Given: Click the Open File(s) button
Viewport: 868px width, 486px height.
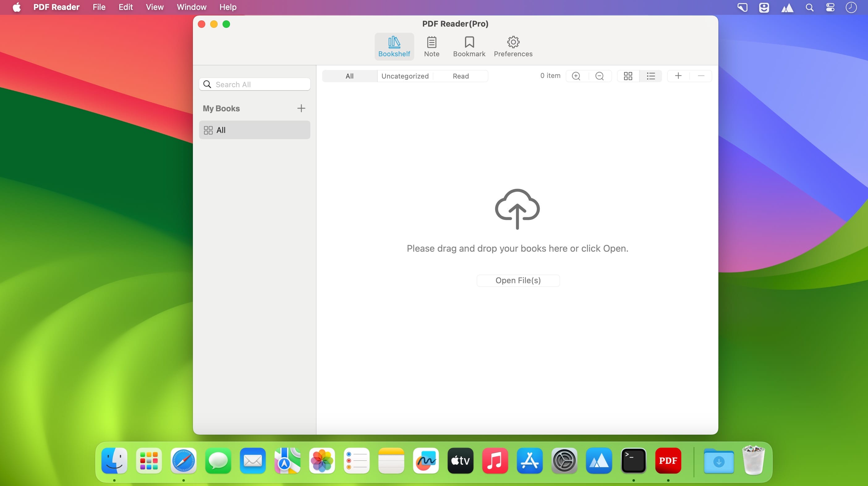Looking at the screenshot, I should 518,280.
